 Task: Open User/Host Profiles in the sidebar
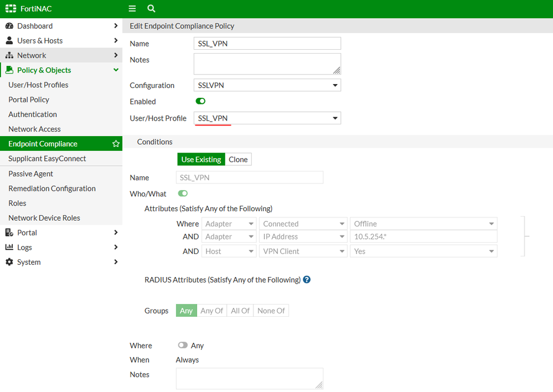click(x=38, y=85)
